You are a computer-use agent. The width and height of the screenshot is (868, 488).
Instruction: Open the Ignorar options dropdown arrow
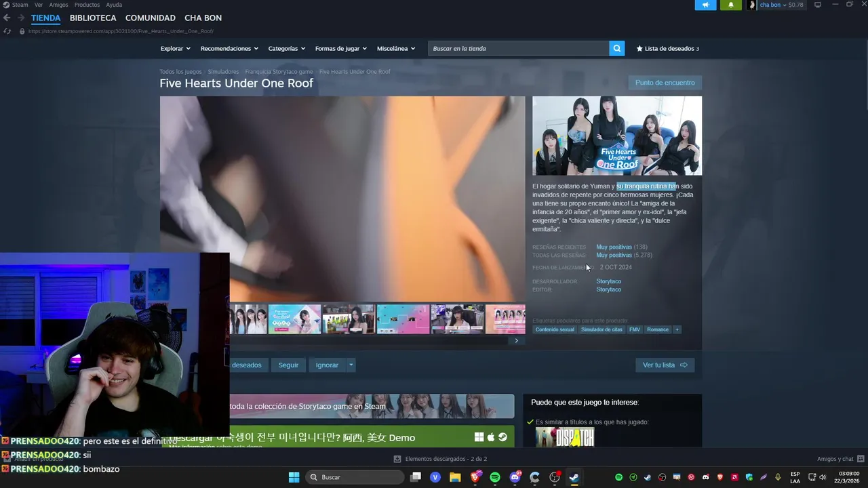click(x=351, y=365)
